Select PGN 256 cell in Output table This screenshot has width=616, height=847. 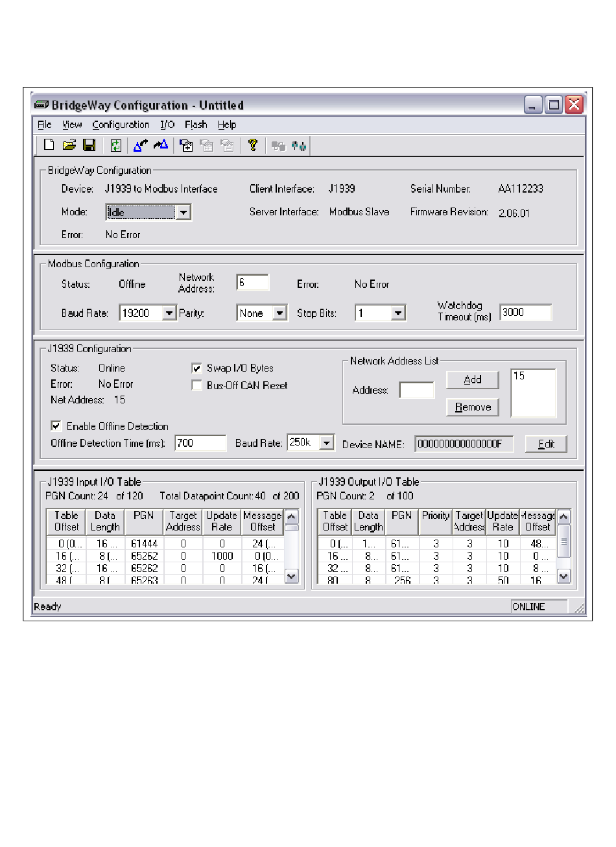coord(402,580)
